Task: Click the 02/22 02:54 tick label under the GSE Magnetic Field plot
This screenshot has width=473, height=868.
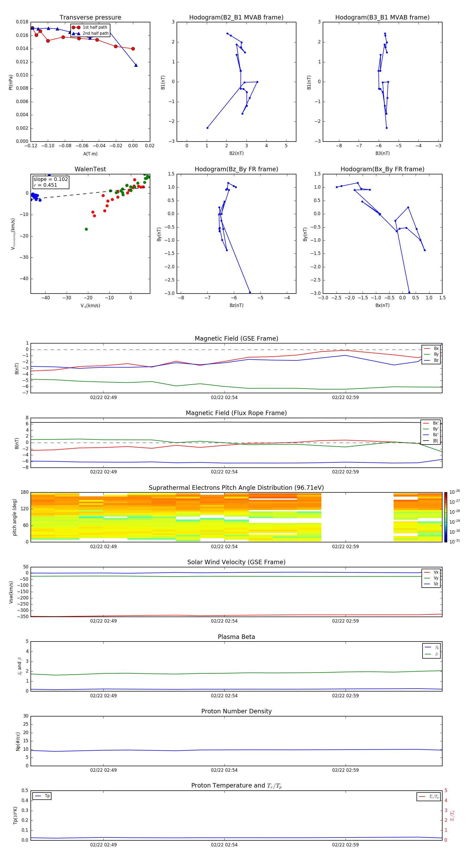Action: [224, 398]
